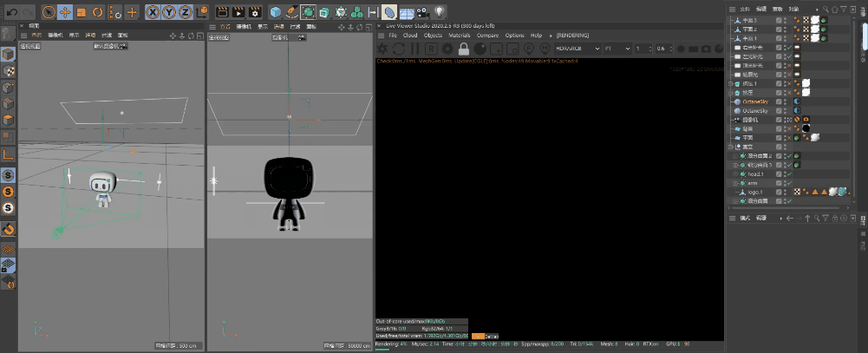The image size is (868, 353).
Task: Start Octane render with the logo icon
Action: click(382, 49)
